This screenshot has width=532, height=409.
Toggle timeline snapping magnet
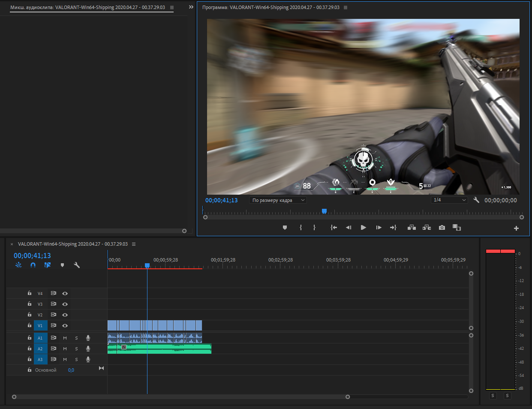pyautogui.click(x=33, y=265)
